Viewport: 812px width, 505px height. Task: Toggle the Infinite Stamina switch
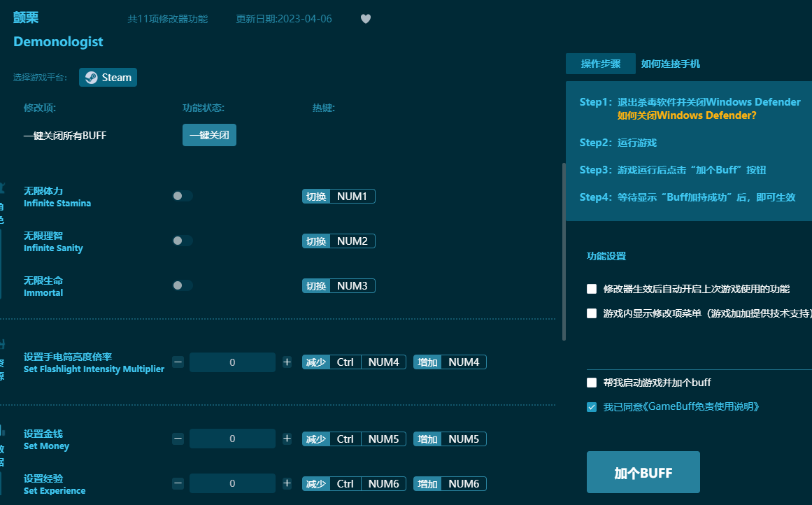click(183, 196)
